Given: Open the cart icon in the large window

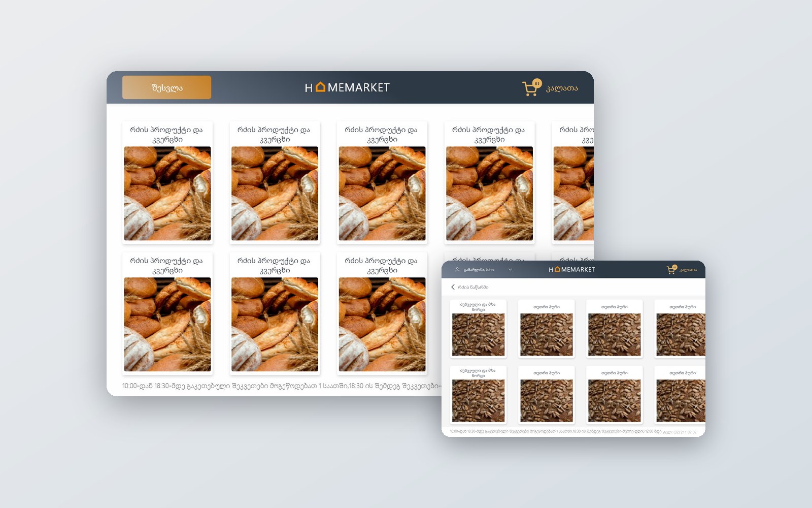Looking at the screenshot, I should pyautogui.click(x=531, y=88).
